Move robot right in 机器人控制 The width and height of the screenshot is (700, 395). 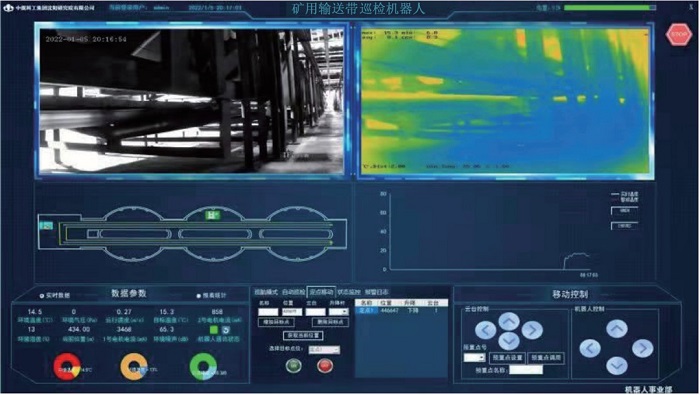642,348
